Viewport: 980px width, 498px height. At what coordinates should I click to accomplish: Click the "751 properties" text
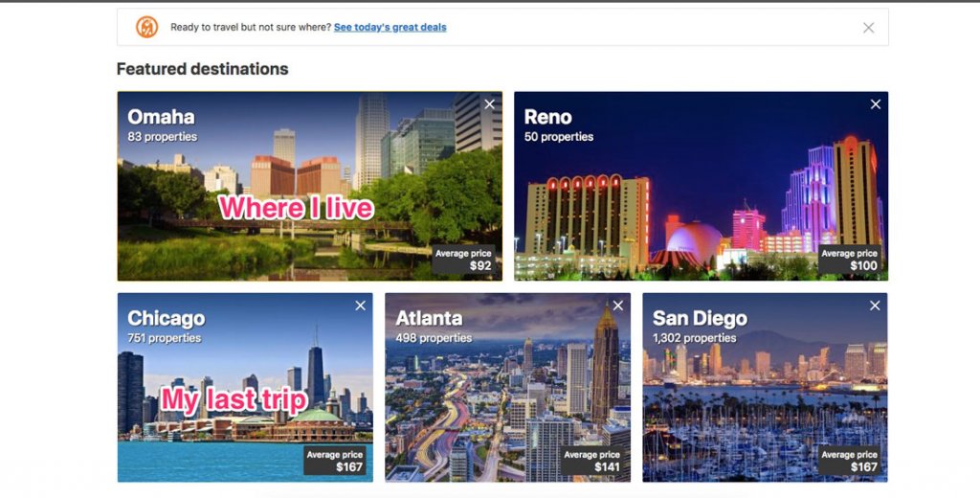[165, 338]
